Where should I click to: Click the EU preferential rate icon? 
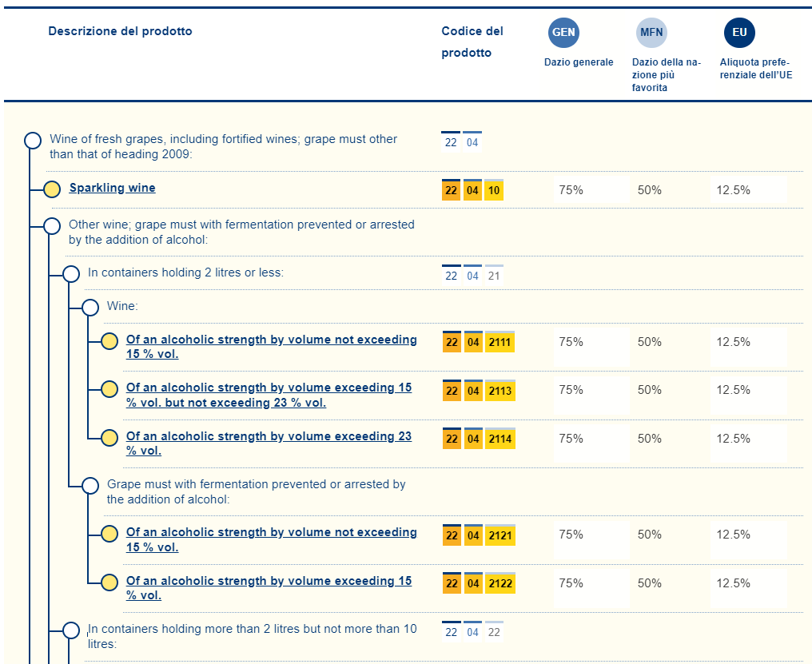coord(739,33)
